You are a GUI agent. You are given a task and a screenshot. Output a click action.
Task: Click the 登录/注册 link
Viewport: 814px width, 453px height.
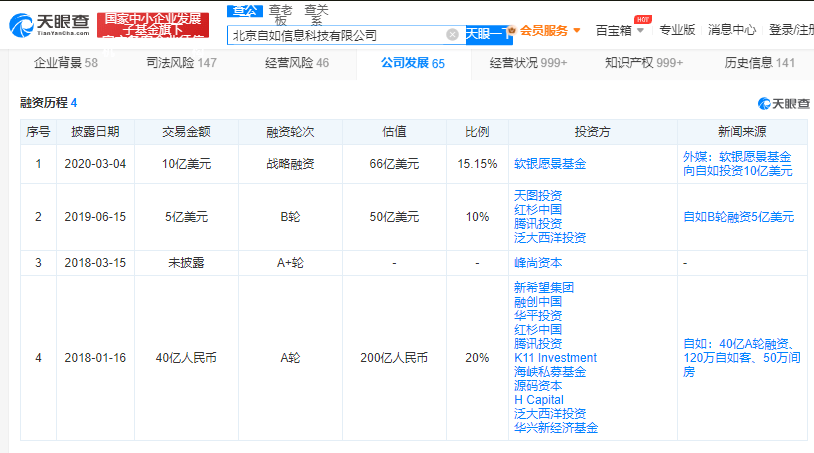(791, 30)
